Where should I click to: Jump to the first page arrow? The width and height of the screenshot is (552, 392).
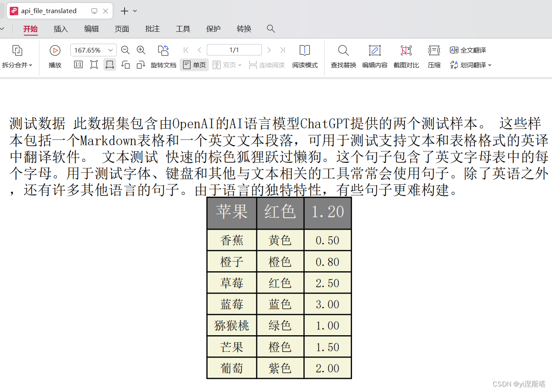pos(186,50)
